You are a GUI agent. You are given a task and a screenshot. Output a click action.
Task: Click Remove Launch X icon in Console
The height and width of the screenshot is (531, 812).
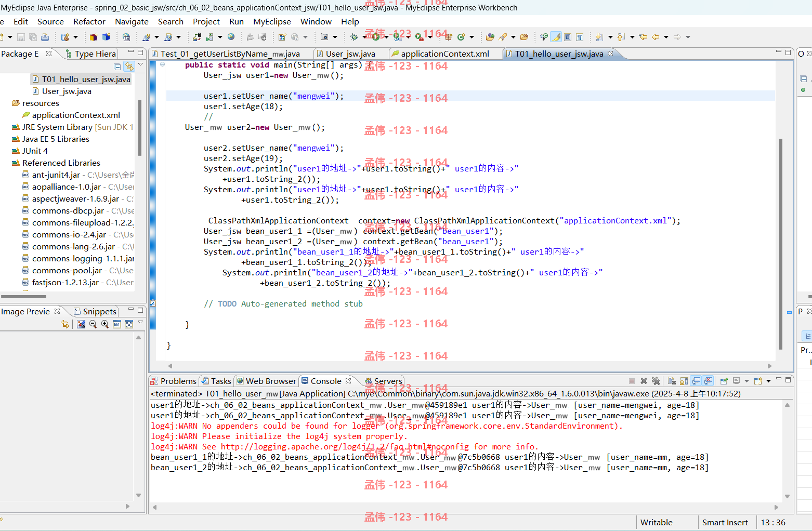pyautogui.click(x=644, y=381)
